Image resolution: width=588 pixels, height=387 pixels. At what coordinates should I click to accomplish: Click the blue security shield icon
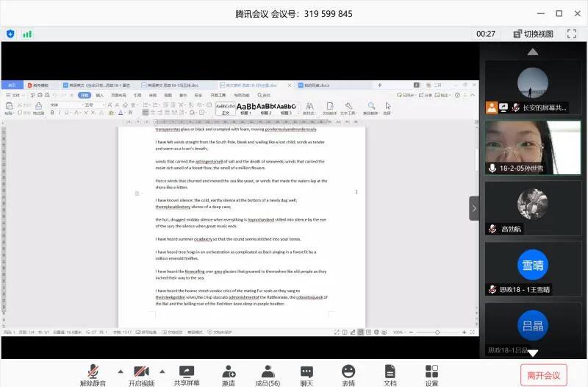click(x=10, y=34)
